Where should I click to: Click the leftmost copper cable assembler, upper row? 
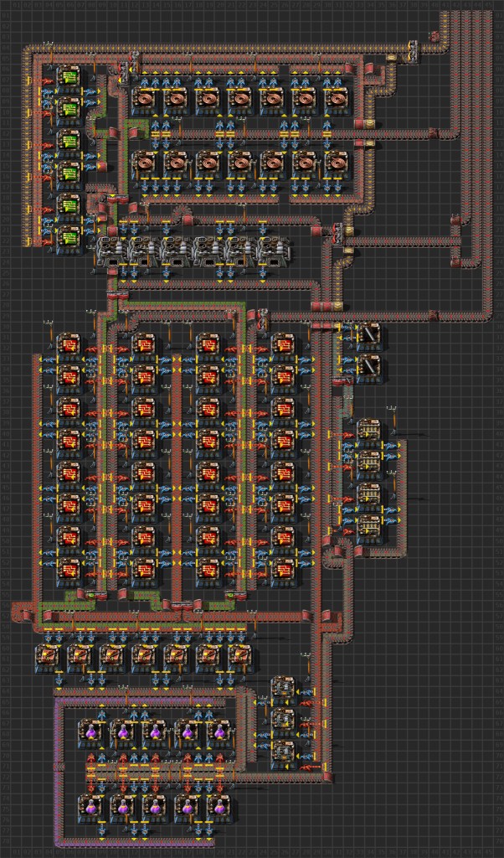coord(146,101)
